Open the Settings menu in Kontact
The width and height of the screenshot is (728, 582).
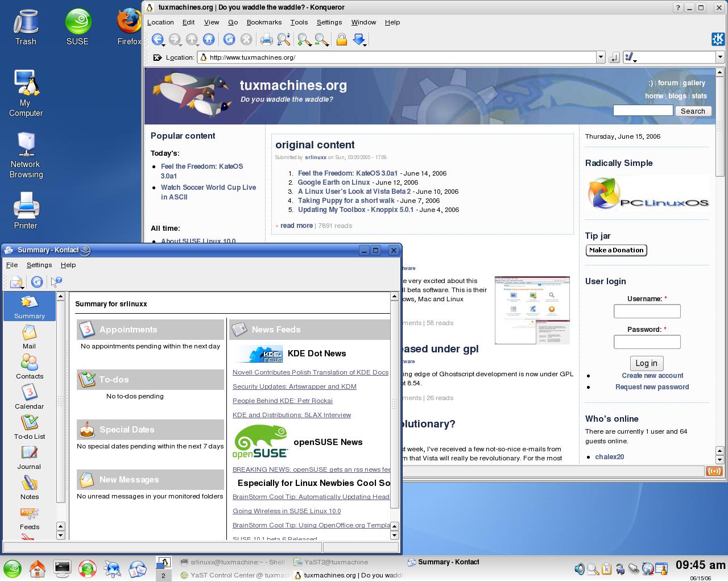click(39, 265)
